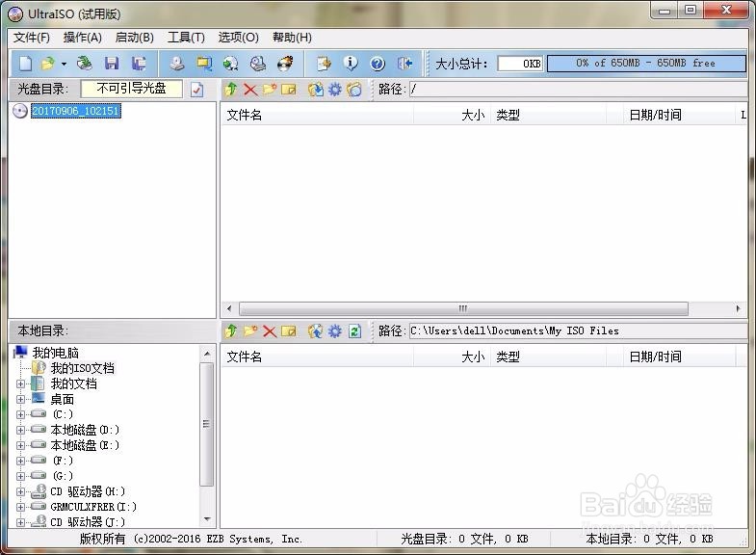Screen dimensions: 756x555
Task: Click the 文件名 column header in the local file list
Action: [x=317, y=357]
